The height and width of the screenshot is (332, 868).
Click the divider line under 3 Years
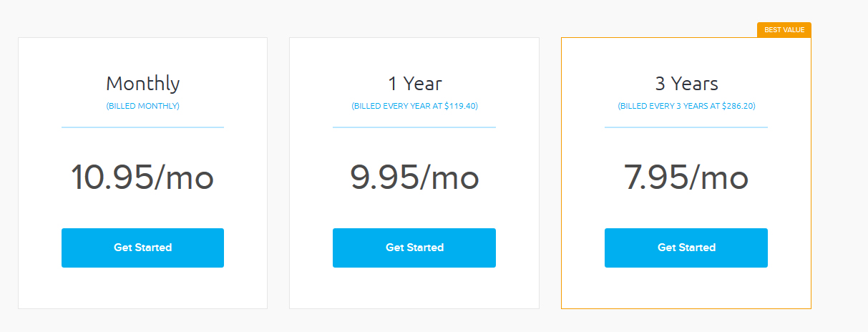pos(686,127)
